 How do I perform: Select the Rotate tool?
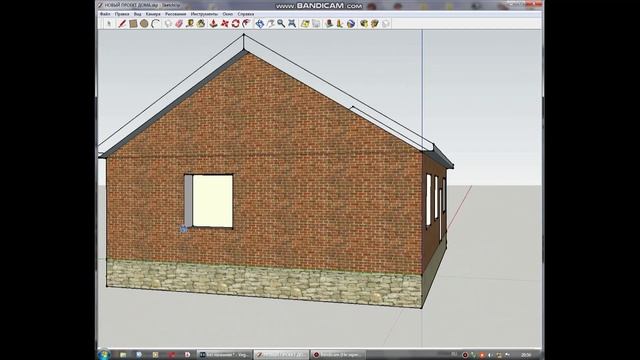click(x=236, y=24)
